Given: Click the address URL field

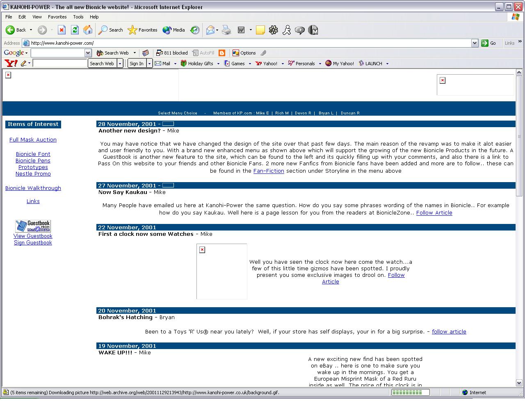Looking at the screenshot, I should 251,43.
